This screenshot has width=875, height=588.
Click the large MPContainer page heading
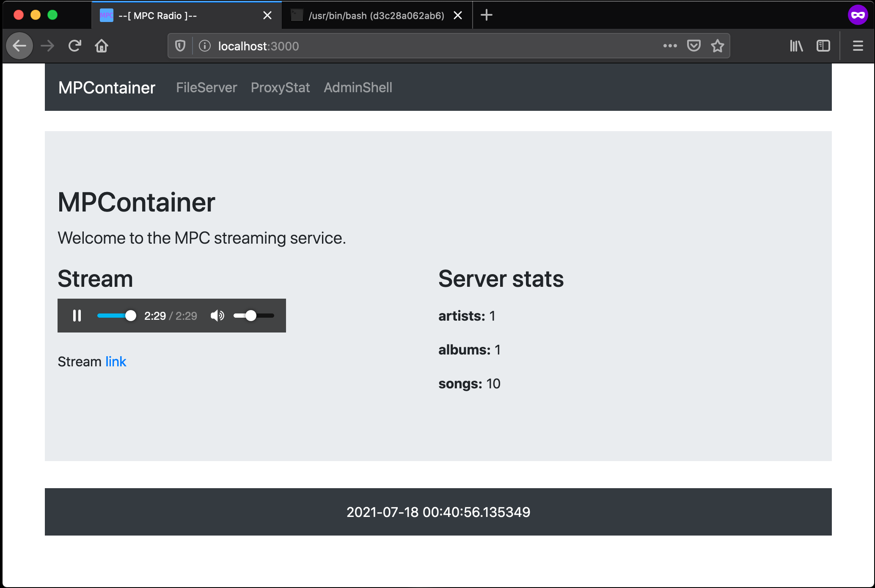tap(136, 202)
